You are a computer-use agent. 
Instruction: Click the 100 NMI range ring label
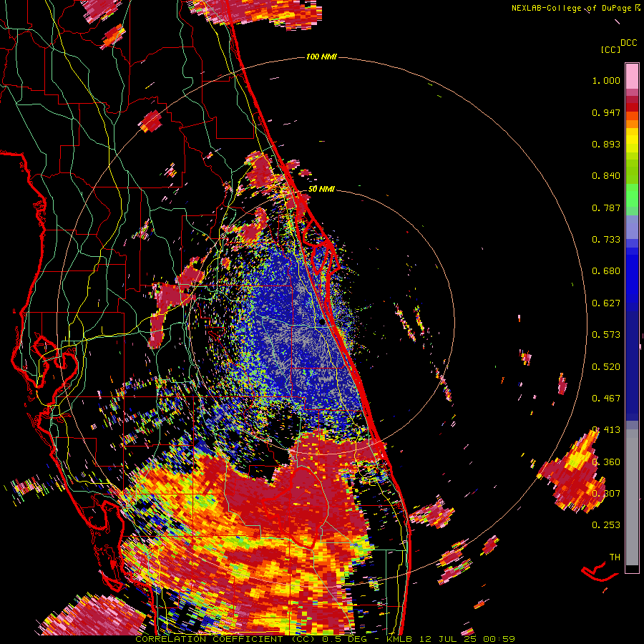(321, 57)
